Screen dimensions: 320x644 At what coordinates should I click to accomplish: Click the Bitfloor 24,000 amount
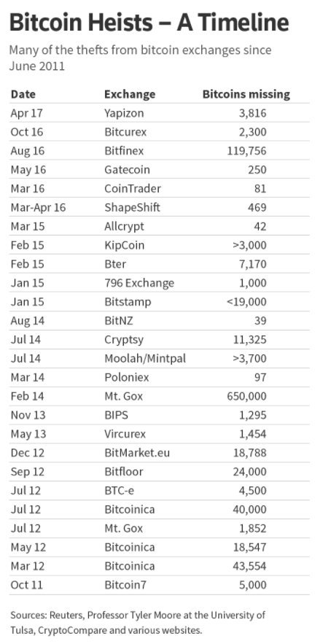pyautogui.click(x=249, y=472)
